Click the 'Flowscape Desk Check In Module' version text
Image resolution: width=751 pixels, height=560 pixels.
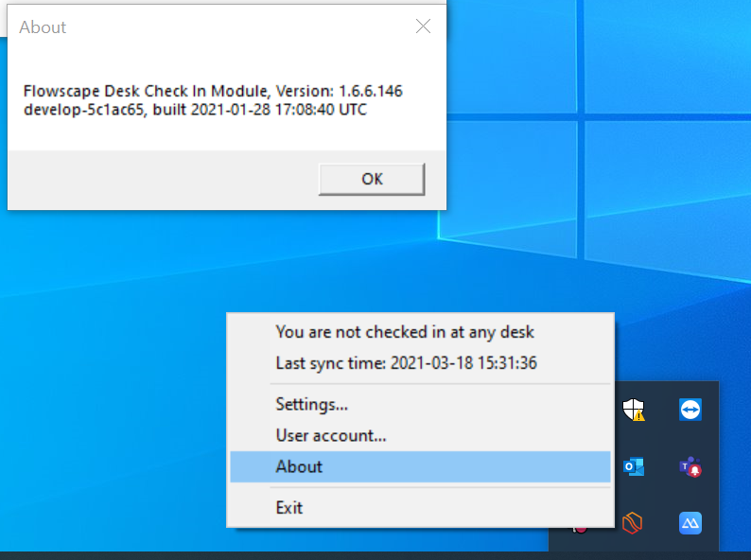213,91
